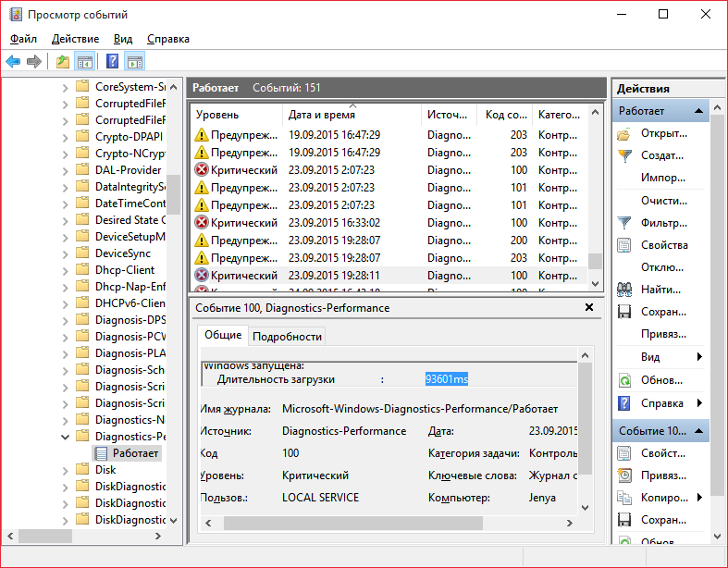
Task: Click the Up one level folder icon
Action: pos(62,62)
